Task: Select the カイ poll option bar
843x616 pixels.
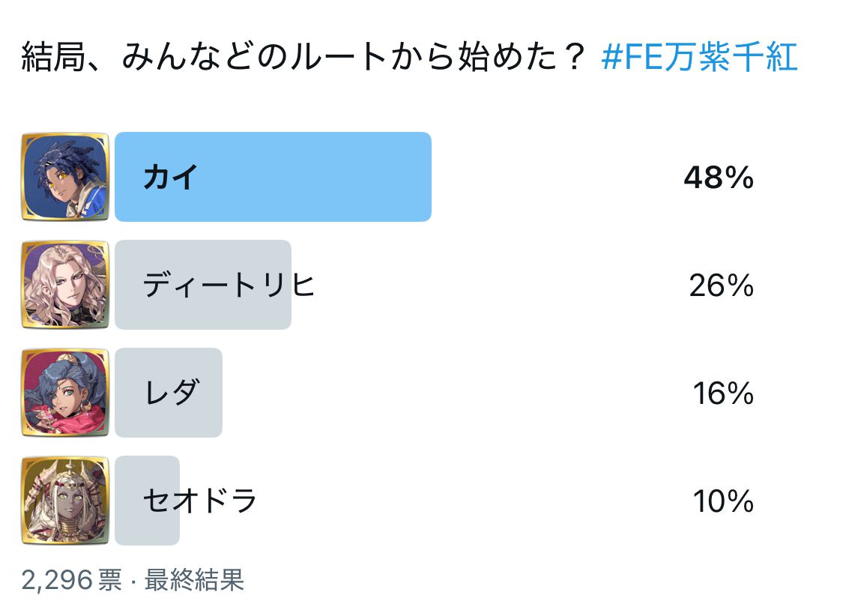Action: point(273,177)
